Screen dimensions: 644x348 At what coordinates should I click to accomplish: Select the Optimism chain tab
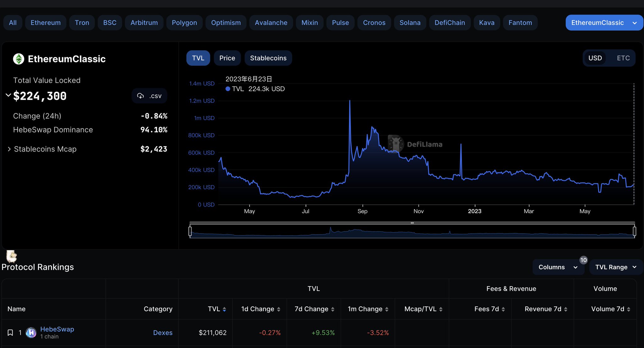pos(226,23)
